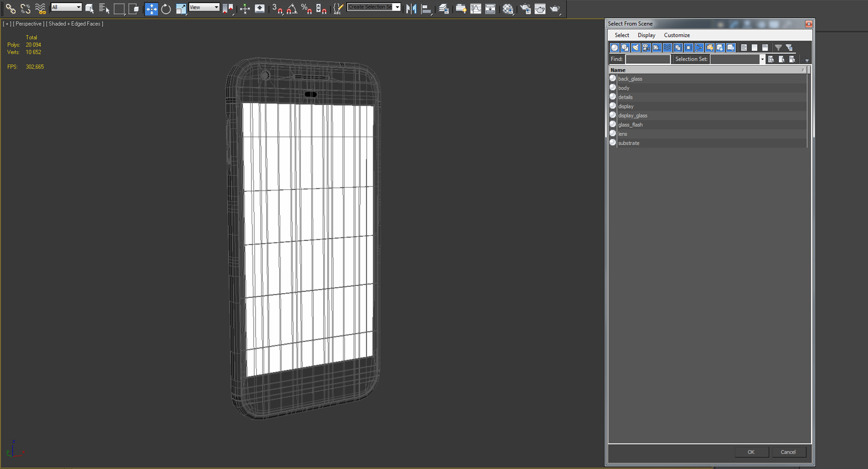Toggle Display Lights filter in dialog
868x469 pixels.
point(636,47)
